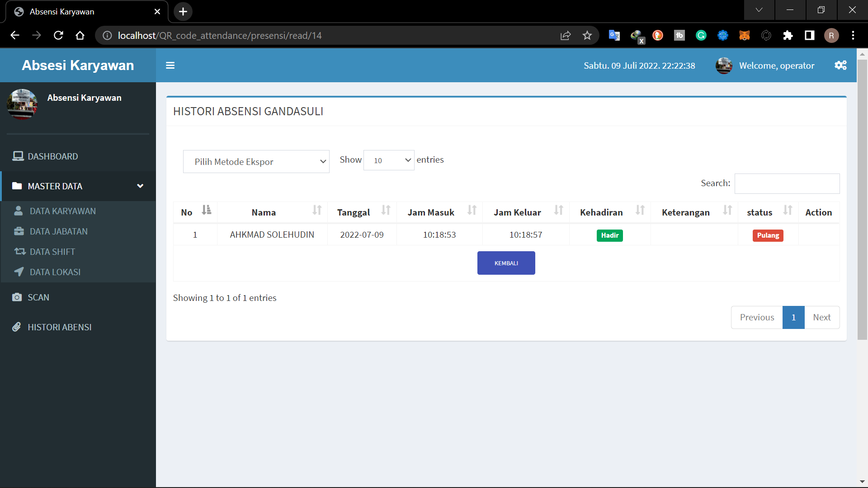Sort table by status column
868x488 pixels.
point(768,212)
